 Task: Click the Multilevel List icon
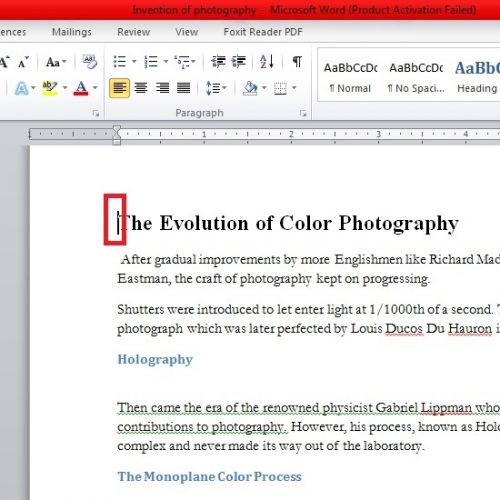click(x=182, y=62)
